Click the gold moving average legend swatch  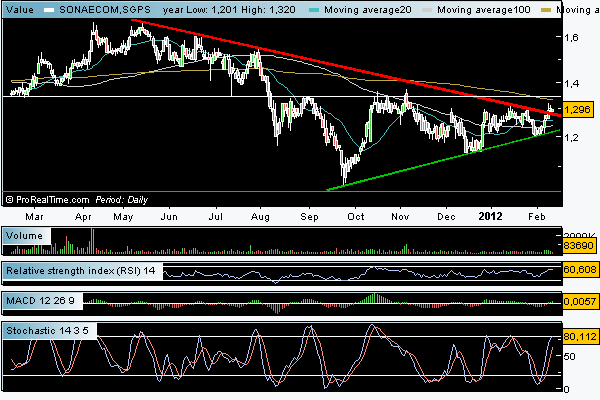(x=546, y=10)
